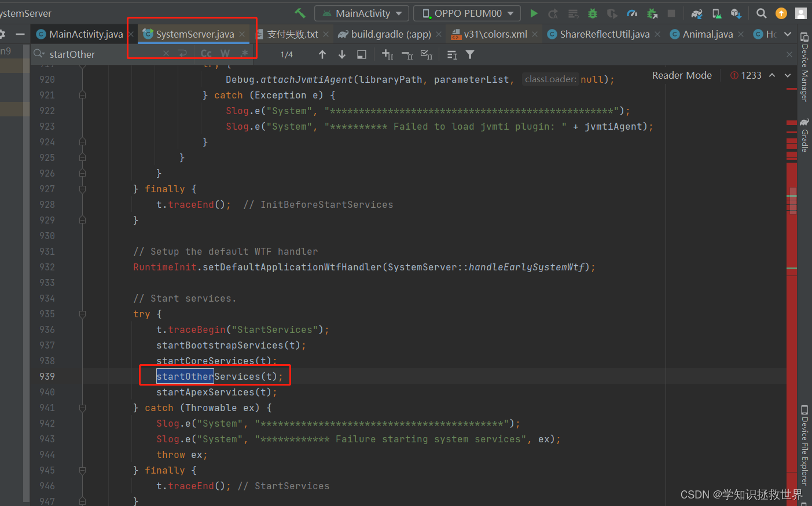Viewport: 812px width, 506px height.
Task: Collapse the try block on line 935
Action: (82, 314)
